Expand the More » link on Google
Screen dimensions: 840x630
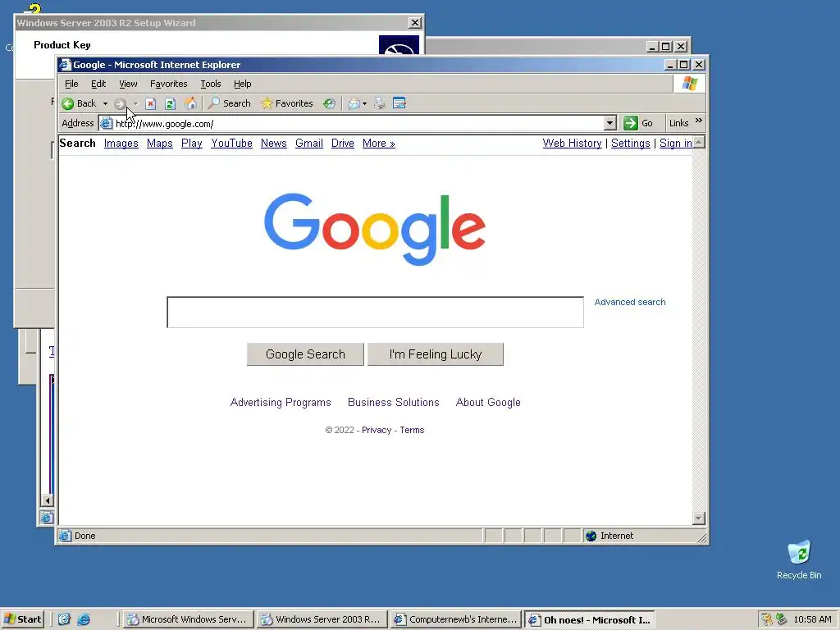[x=379, y=144]
